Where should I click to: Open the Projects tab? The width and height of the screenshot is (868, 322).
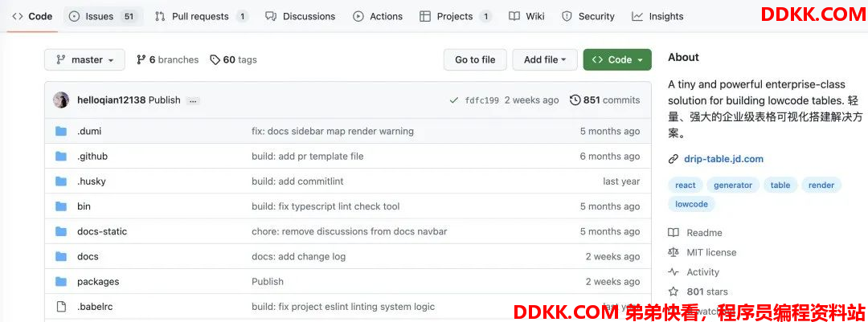pos(456,17)
